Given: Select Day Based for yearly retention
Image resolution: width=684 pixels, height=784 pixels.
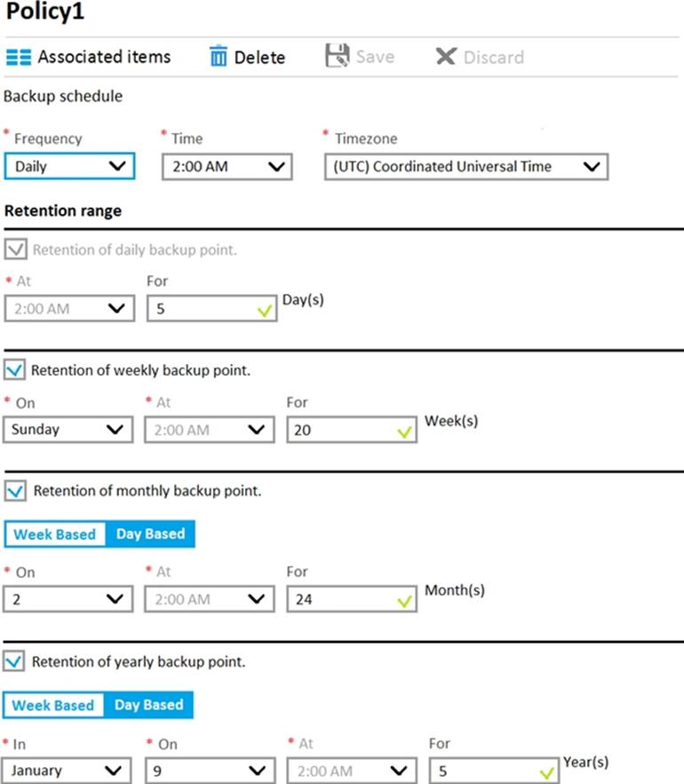Looking at the screenshot, I should (149, 705).
